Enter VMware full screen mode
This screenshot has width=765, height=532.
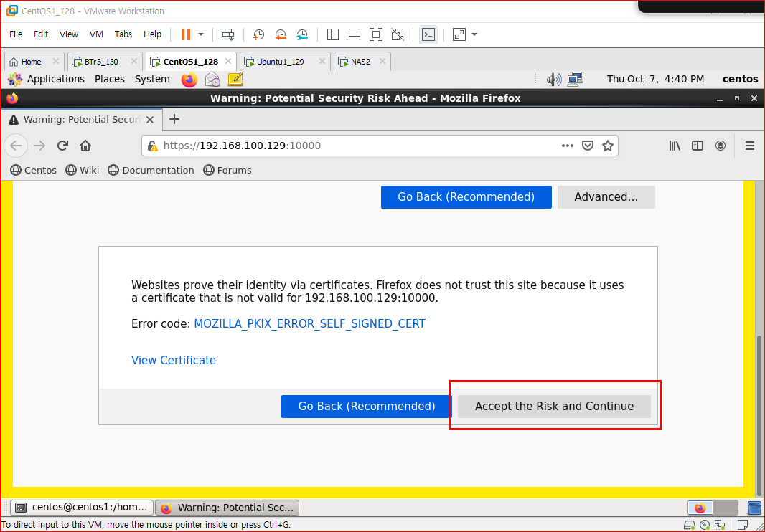pos(375,34)
